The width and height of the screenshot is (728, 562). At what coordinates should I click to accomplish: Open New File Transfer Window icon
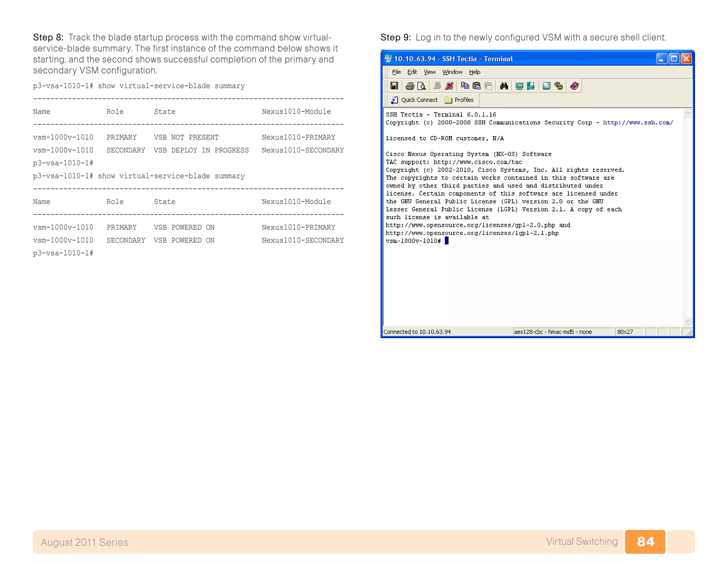click(531, 86)
